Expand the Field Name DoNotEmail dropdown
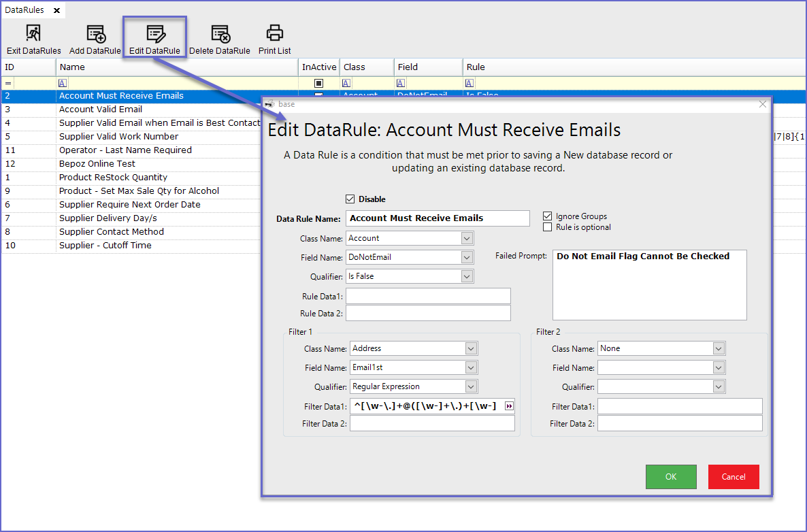 (x=467, y=257)
